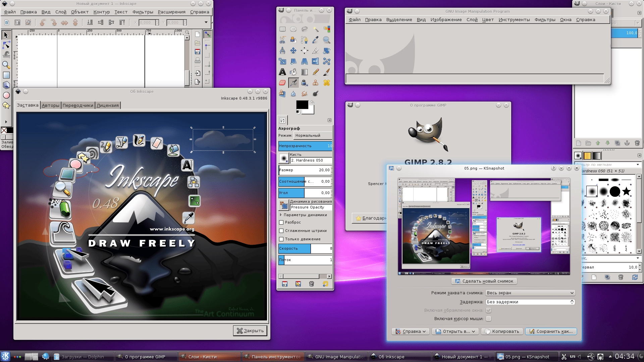
Task: Flip selection horizontally in Inkscape toolbar
Action: pyautogui.click(x=64, y=22)
